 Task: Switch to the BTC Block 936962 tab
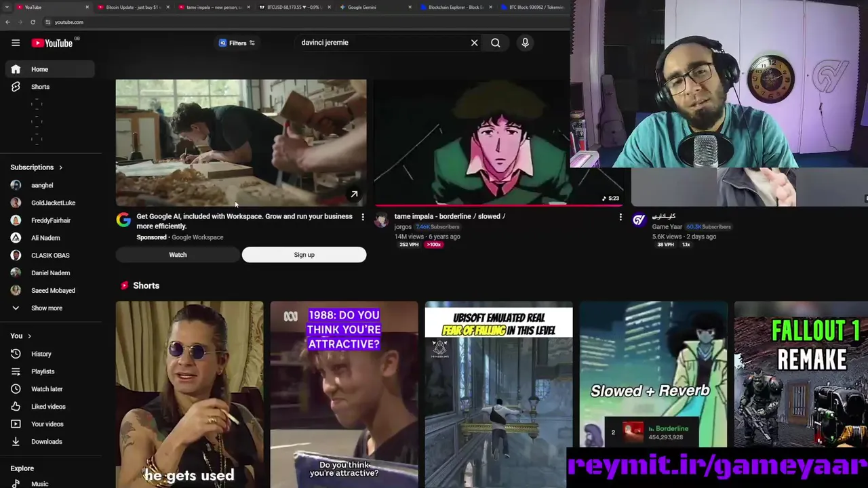pos(533,7)
